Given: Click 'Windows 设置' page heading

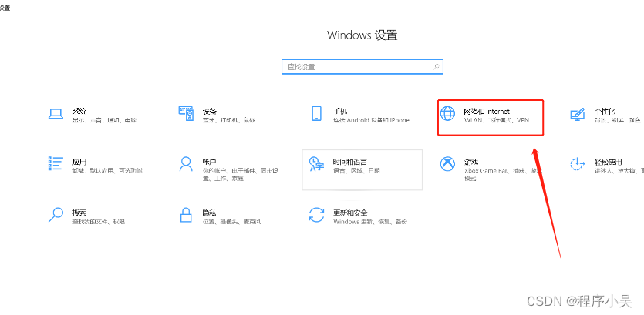Looking at the screenshot, I should [x=362, y=35].
